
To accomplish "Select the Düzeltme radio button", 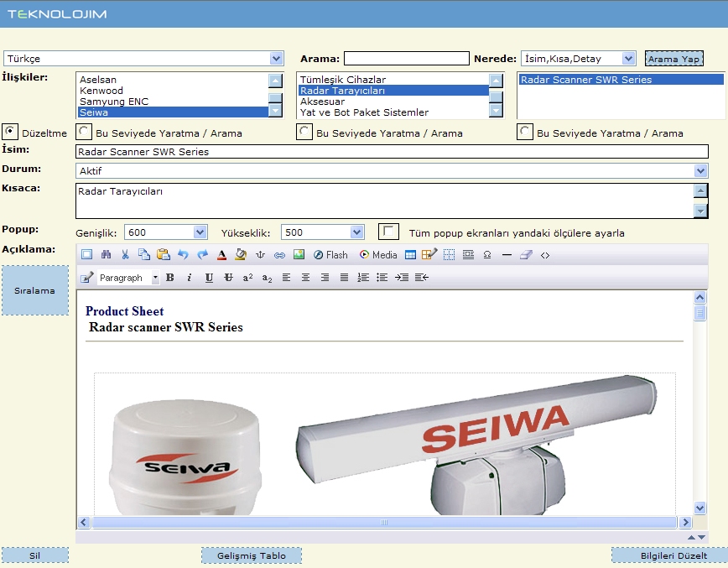I will 10,132.
